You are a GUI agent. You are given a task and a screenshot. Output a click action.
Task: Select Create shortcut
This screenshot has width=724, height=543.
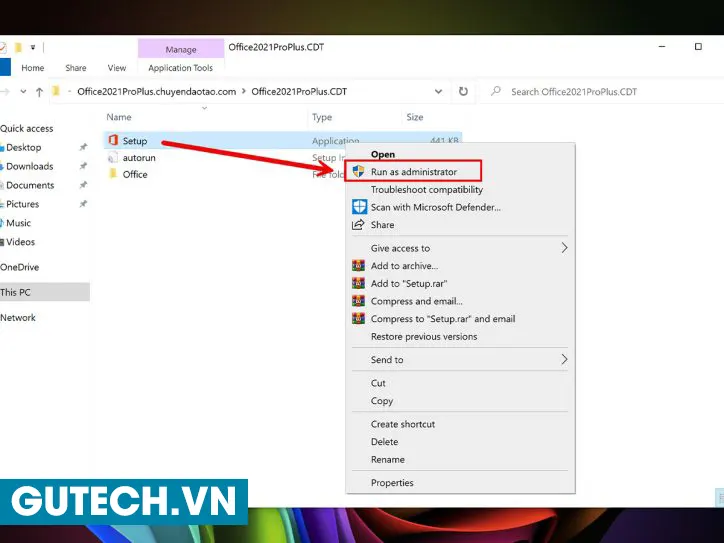[x=403, y=424]
